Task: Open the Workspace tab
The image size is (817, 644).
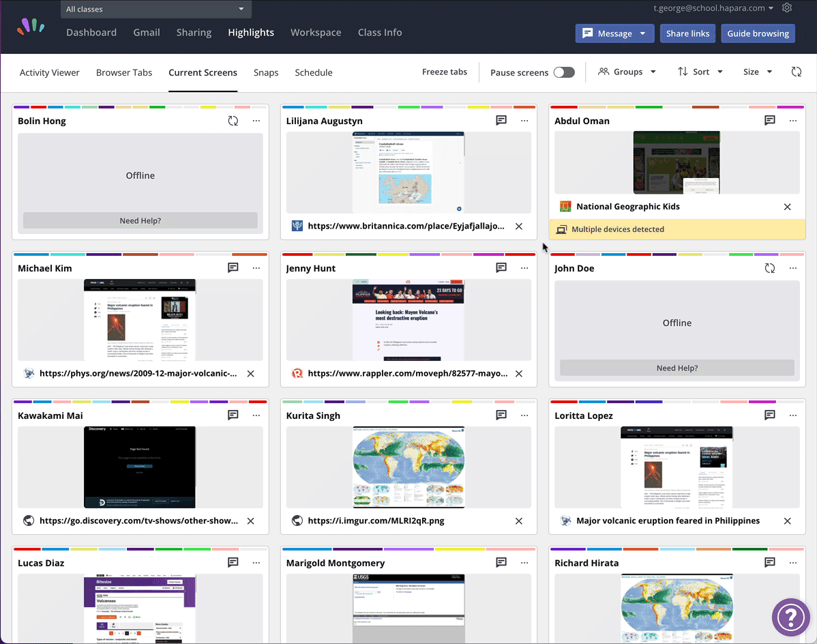Action: pos(316,32)
